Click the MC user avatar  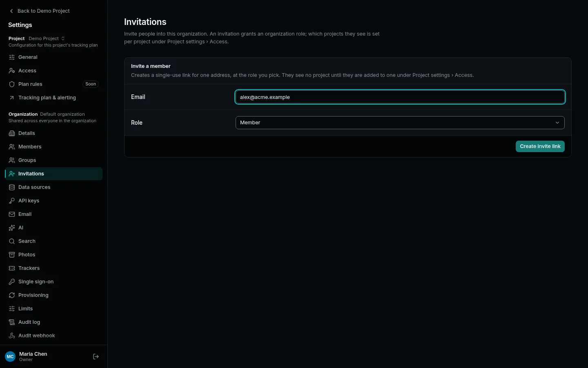tap(10, 357)
